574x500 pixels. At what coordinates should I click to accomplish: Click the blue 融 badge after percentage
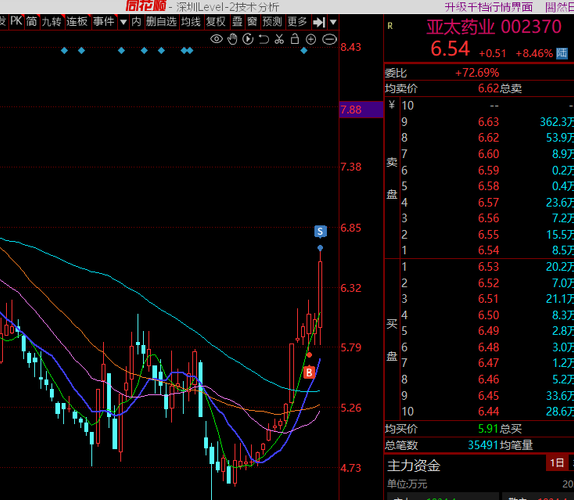[562, 53]
